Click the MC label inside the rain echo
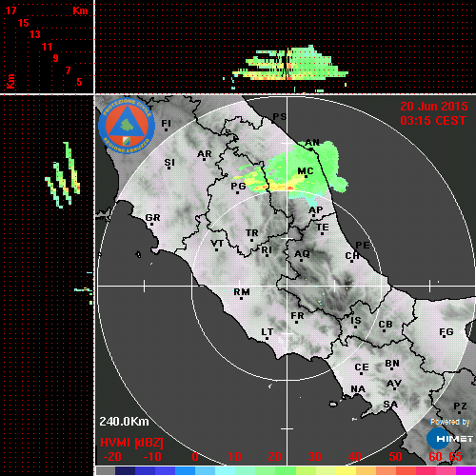The width and height of the screenshot is (476, 476). (x=306, y=171)
